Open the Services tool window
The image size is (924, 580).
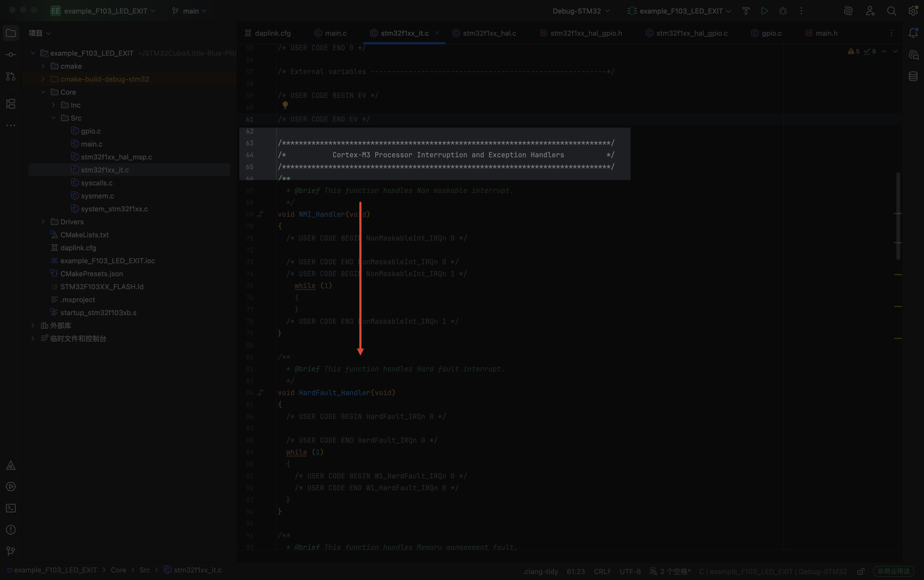[x=11, y=487]
